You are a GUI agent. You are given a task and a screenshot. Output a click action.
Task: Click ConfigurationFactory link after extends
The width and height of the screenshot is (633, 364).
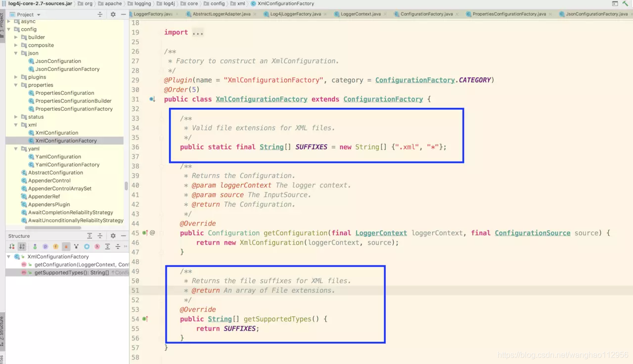(x=383, y=99)
